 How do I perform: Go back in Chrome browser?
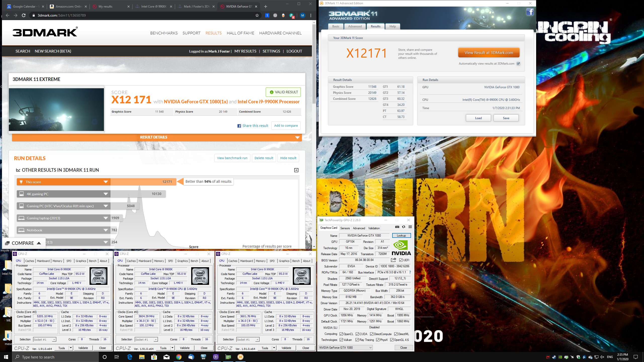coord(8,15)
